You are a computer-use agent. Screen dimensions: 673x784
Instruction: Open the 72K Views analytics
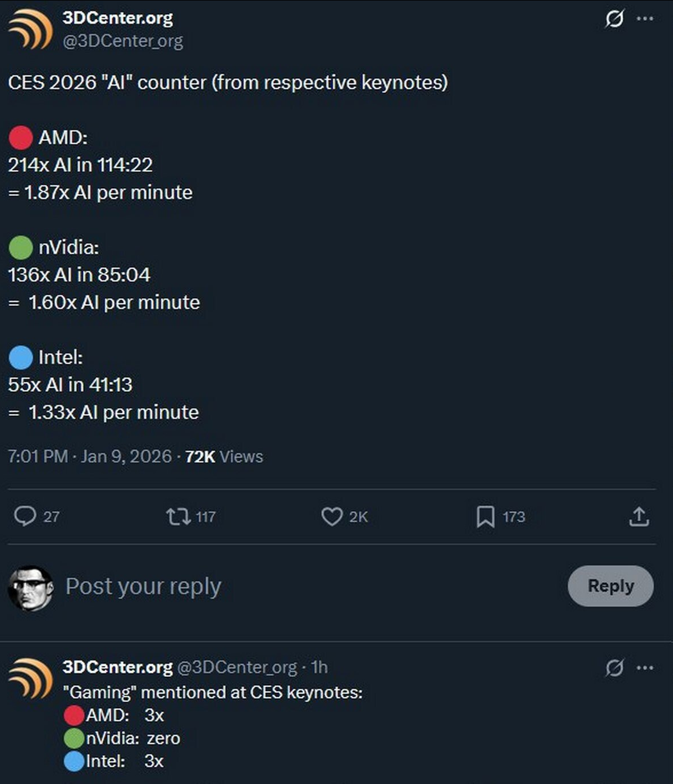pos(224,457)
